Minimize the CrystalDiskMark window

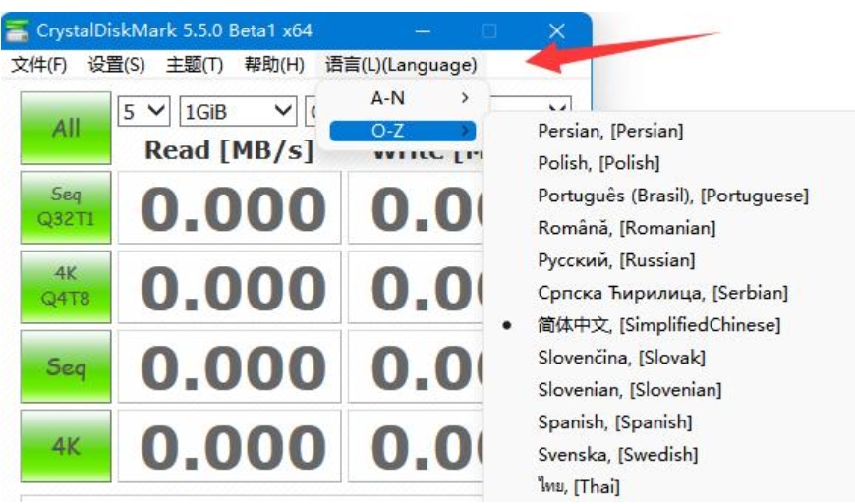[x=424, y=30]
